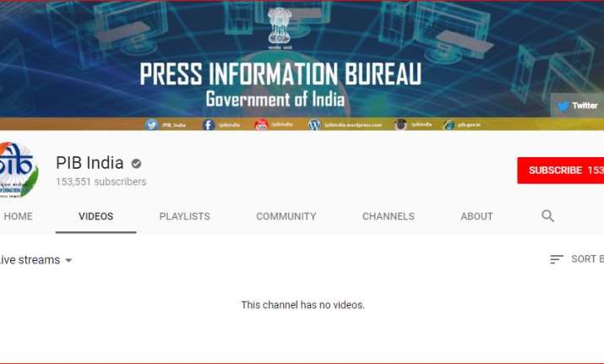
Task: Click the verified badge next to PIB India
Action: 136,164
